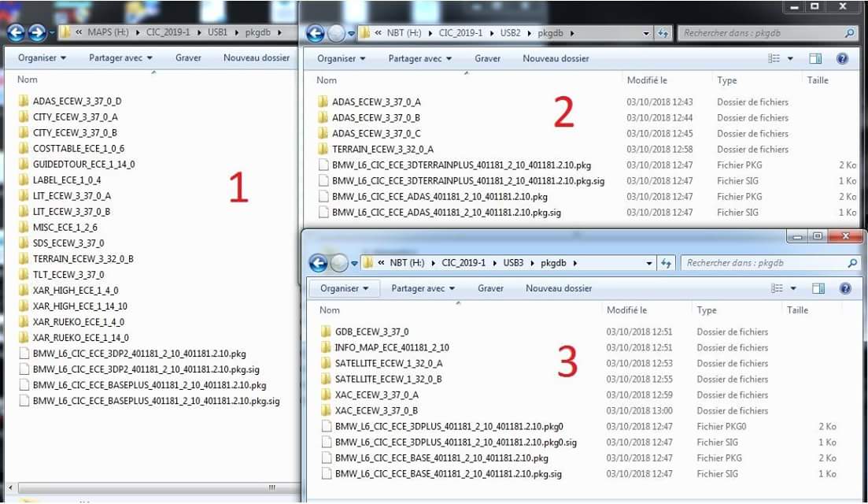
Task: Click Nouveau dossier in USB3 toolbar
Action: [559, 288]
